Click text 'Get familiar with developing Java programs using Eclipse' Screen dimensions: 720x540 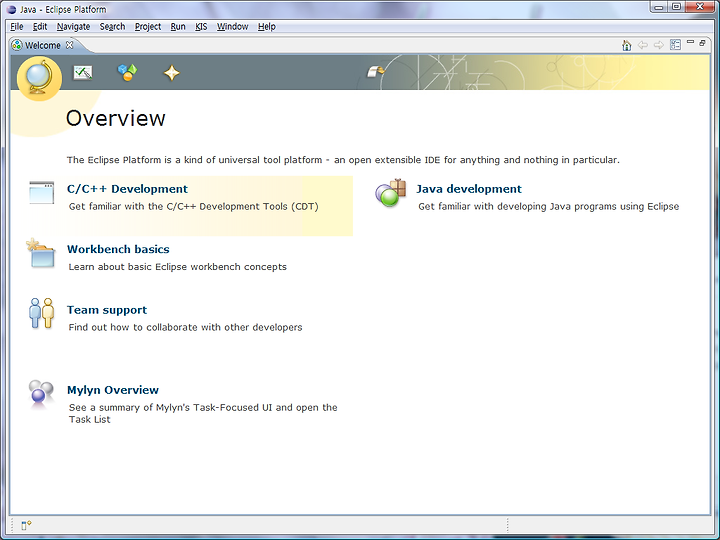coord(549,207)
